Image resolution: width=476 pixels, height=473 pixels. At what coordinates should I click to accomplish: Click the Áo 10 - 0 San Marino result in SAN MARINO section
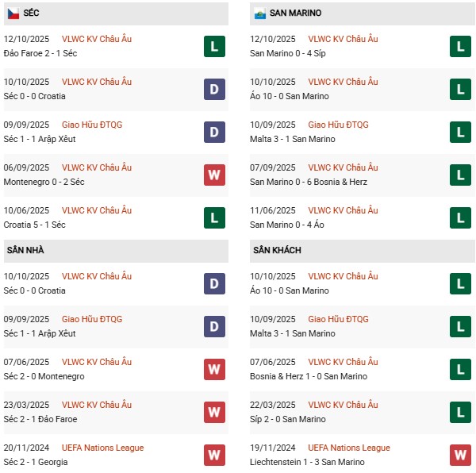click(289, 96)
